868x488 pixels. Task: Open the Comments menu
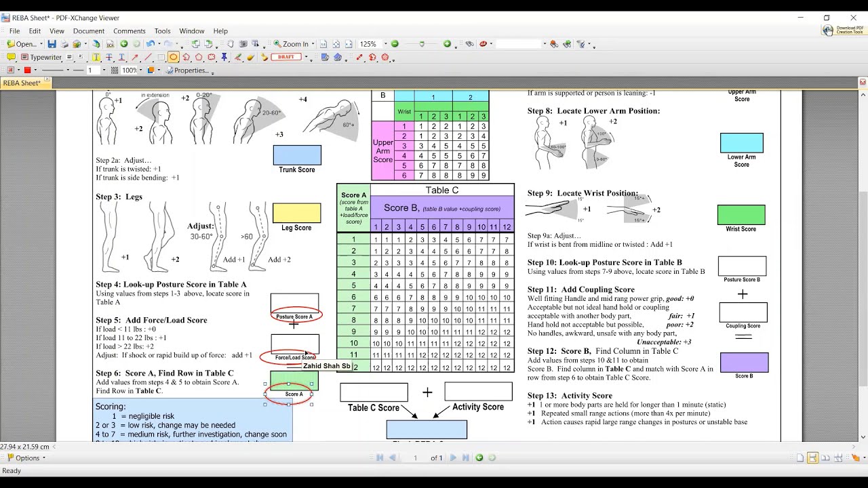129,31
